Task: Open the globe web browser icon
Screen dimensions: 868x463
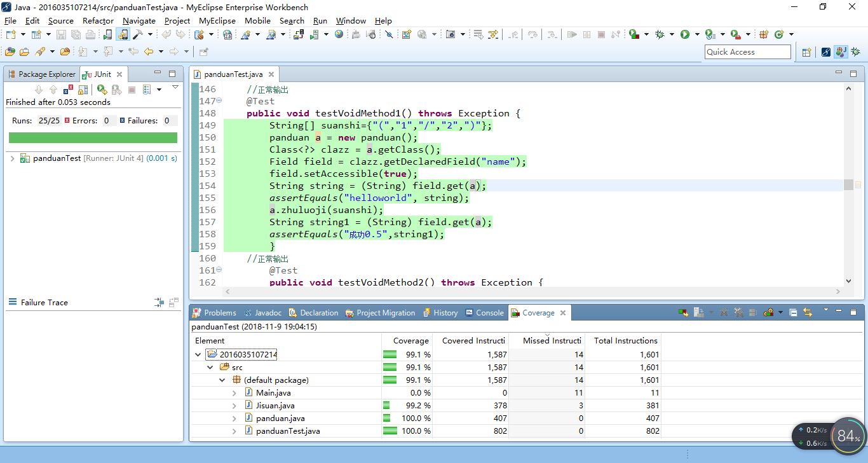Action: point(339,34)
